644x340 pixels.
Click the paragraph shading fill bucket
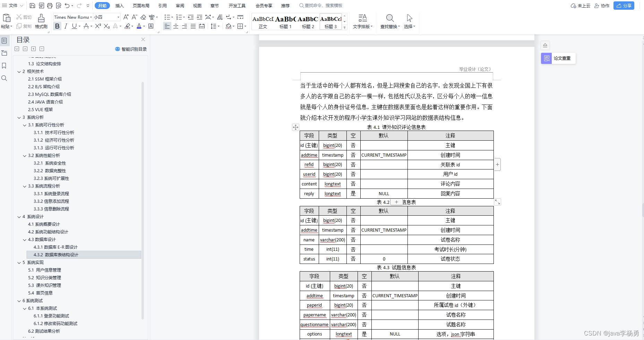click(228, 26)
